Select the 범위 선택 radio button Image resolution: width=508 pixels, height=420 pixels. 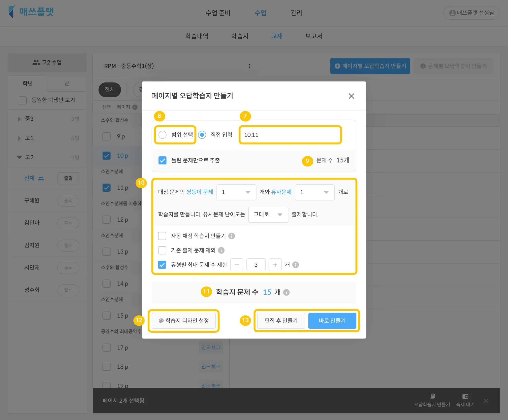click(162, 135)
